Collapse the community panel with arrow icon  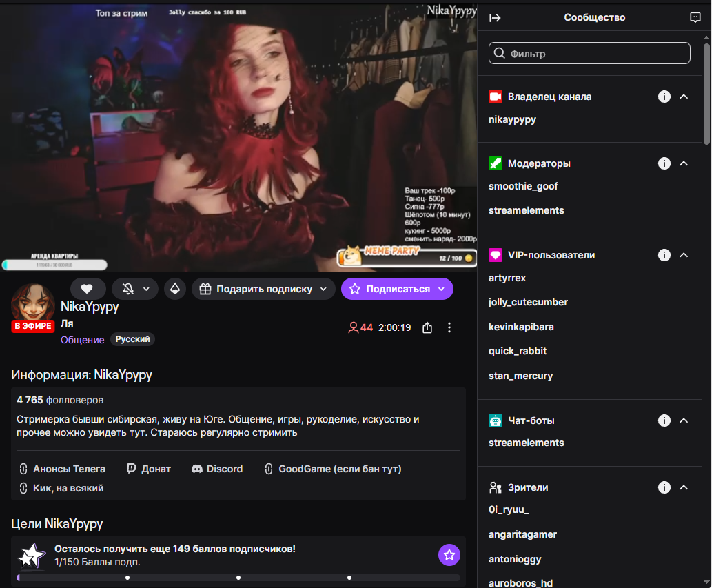[x=495, y=18]
